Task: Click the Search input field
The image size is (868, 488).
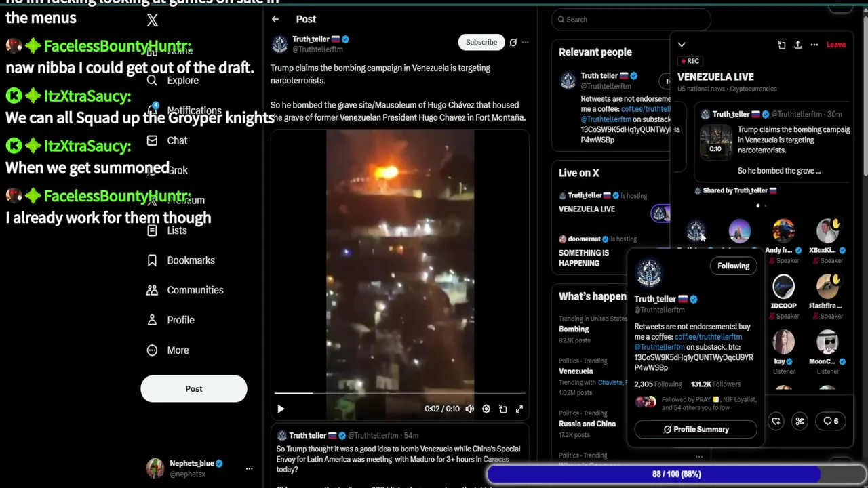Action: coord(631,20)
